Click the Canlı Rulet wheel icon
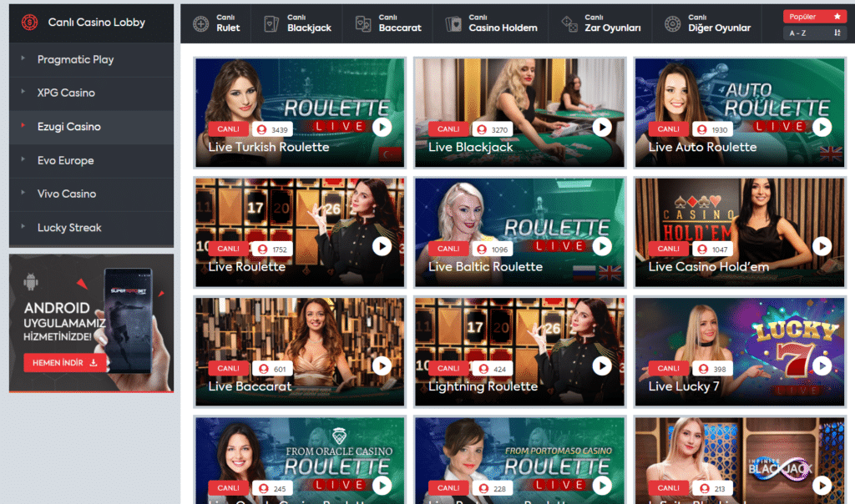Viewport: 855px width, 504px height. 200,24
